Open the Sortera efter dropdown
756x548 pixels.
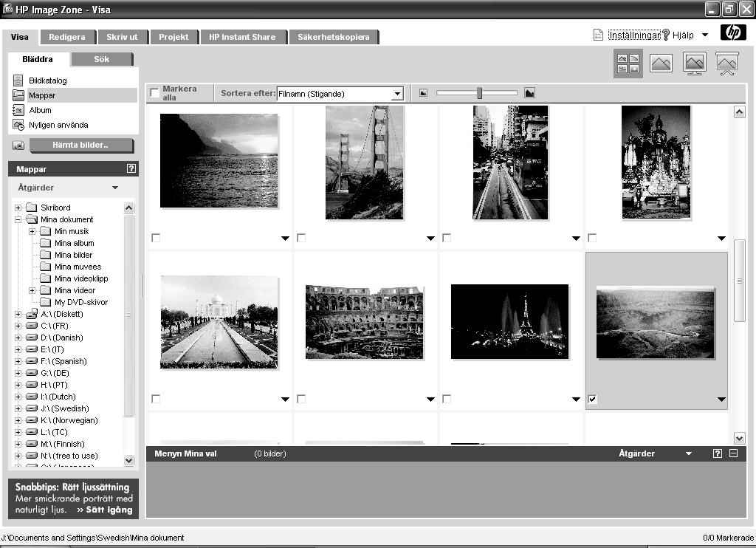(396, 94)
